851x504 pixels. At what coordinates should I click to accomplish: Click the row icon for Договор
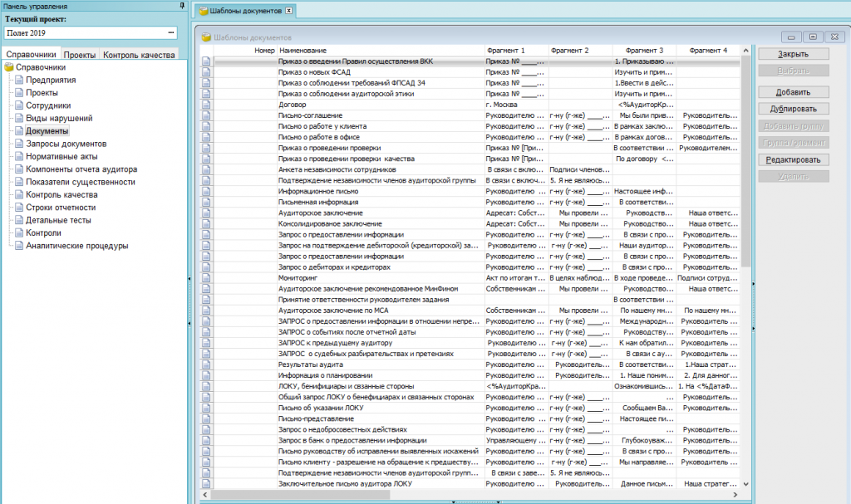click(206, 105)
